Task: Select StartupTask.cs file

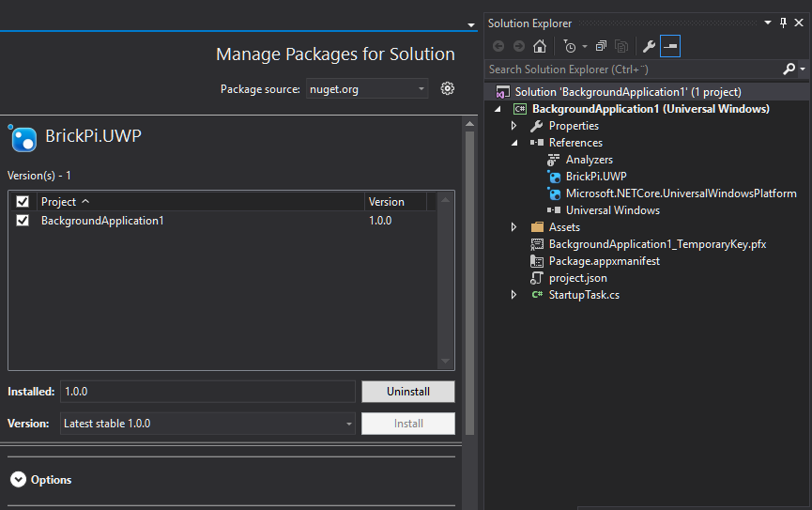Action: point(584,295)
